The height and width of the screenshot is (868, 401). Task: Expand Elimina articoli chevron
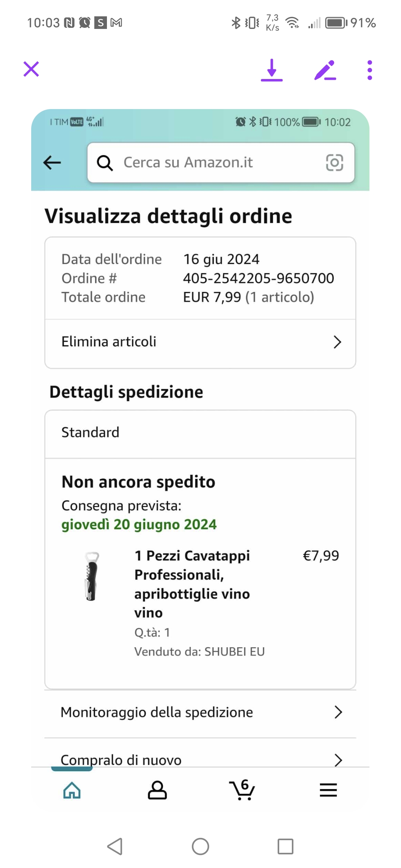[337, 342]
